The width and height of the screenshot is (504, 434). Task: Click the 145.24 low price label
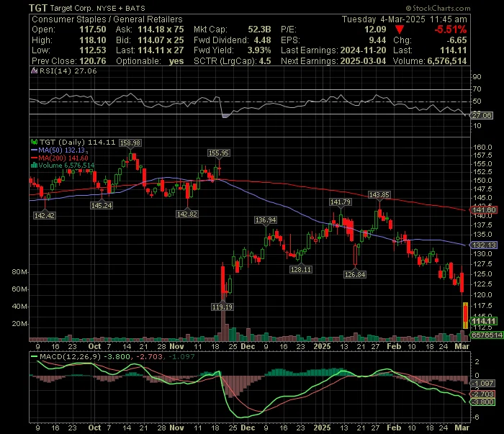(102, 205)
